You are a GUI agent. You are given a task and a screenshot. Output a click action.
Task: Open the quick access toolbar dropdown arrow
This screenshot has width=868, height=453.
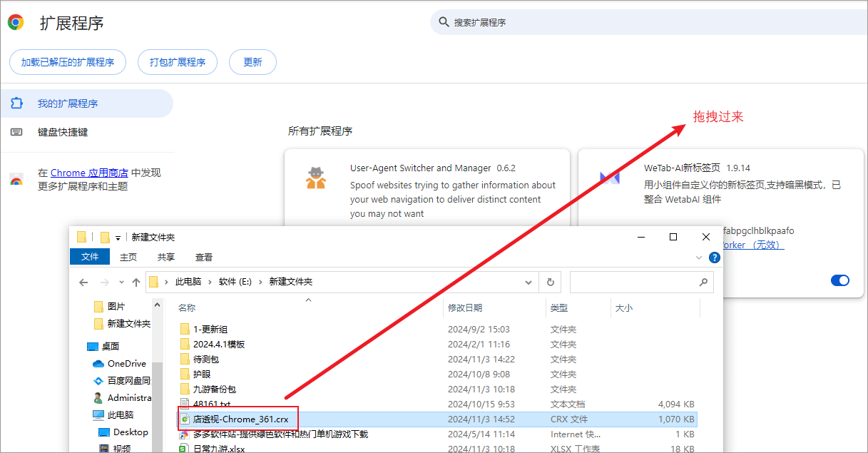point(118,238)
